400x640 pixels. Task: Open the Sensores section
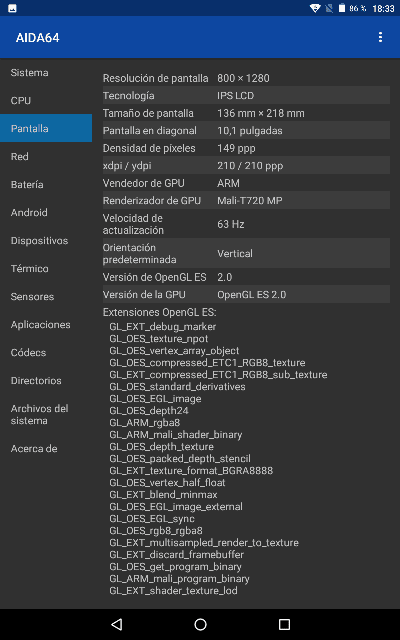tap(46, 296)
